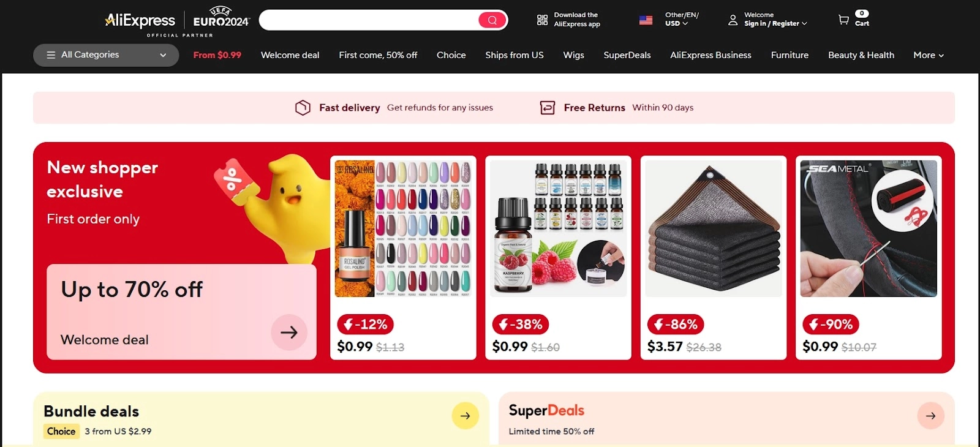The width and height of the screenshot is (980, 447).
Task: Click the Free Returns banner text
Action: point(595,108)
